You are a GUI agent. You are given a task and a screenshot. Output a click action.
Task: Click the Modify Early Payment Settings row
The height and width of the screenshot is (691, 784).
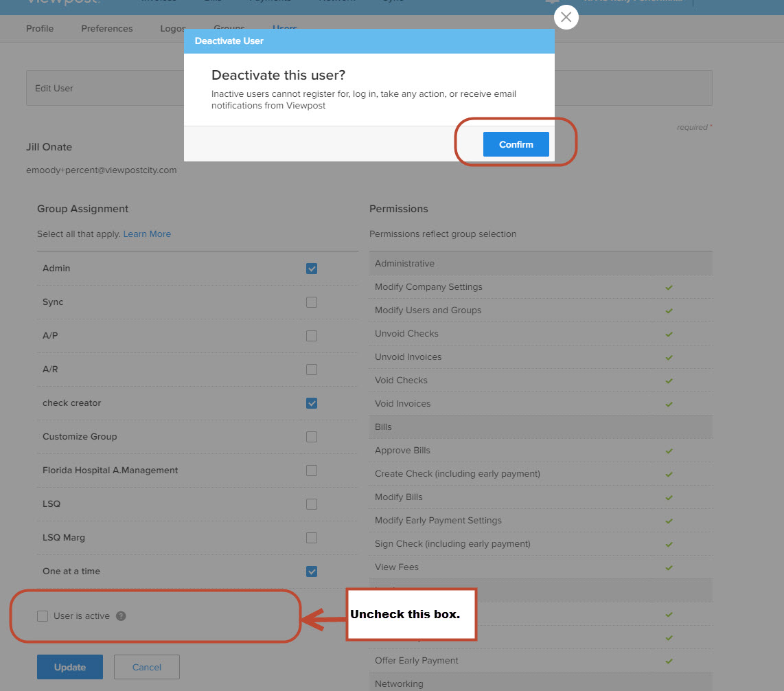point(541,521)
